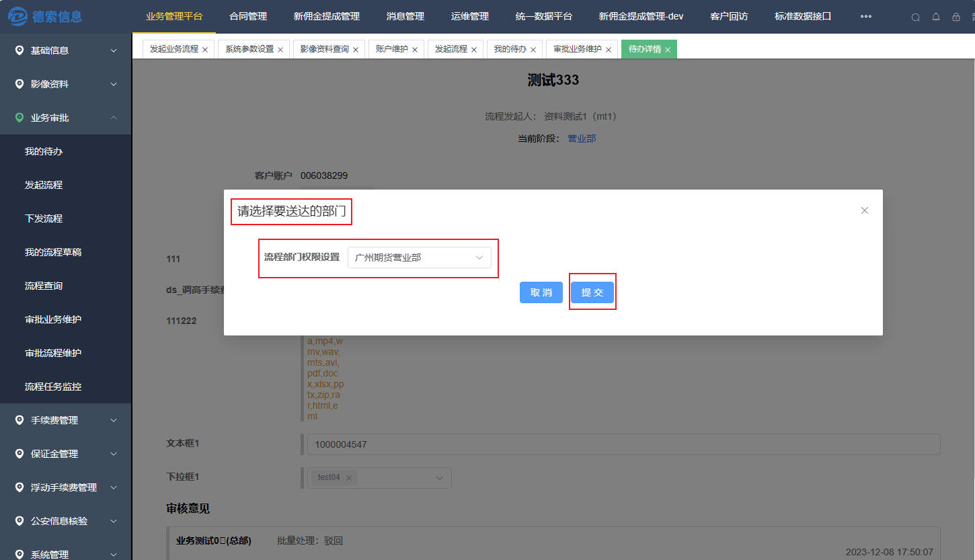Click 提交 button in dialog
Viewport: 975px width, 560px height.
click(x=592, y=292)
